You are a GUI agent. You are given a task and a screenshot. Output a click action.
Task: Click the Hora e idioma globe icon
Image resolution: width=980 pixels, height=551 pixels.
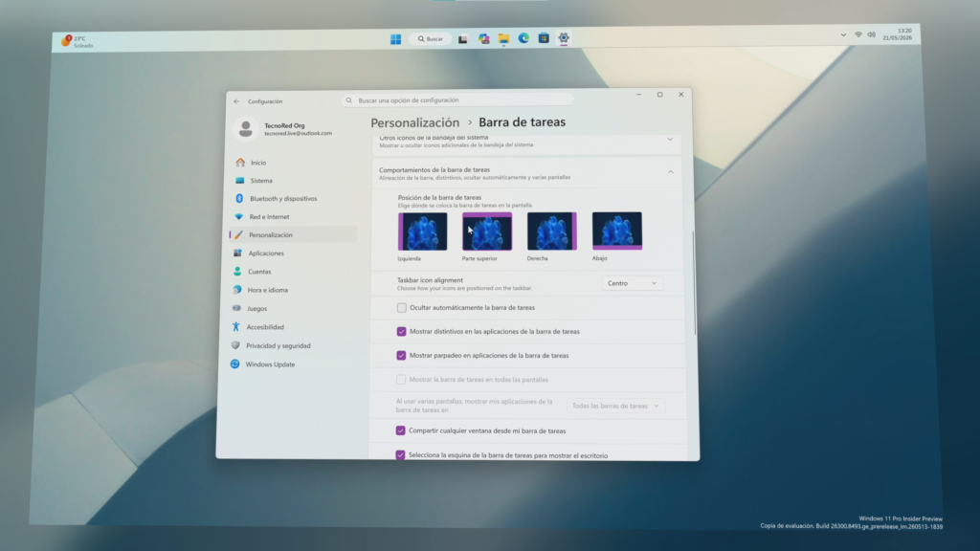237,290
